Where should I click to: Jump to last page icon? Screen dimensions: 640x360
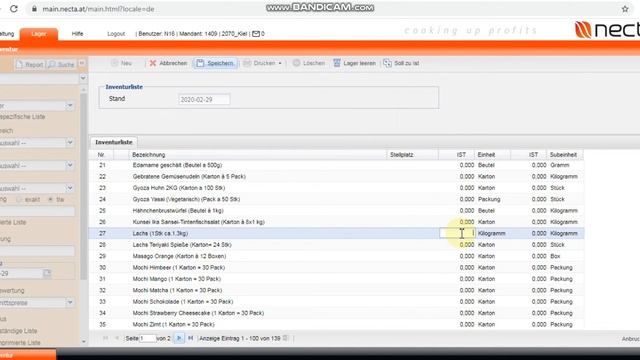pos(190,338)
